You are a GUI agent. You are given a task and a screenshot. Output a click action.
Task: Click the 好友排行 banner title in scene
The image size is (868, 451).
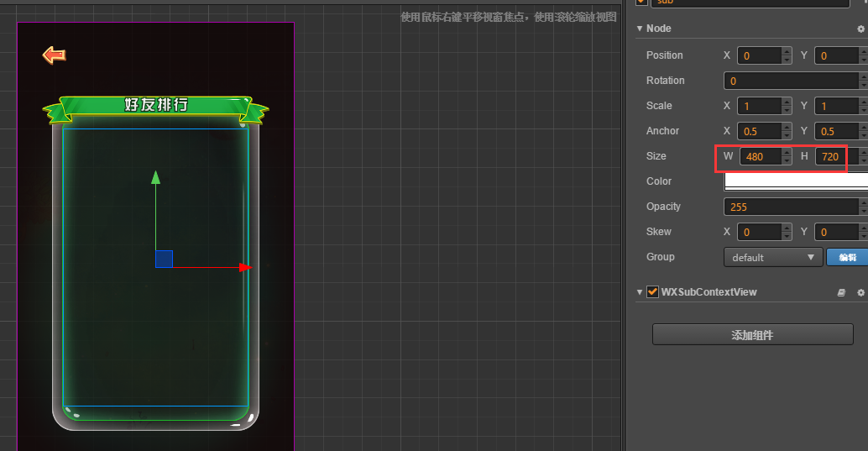[x=156, y=104]
